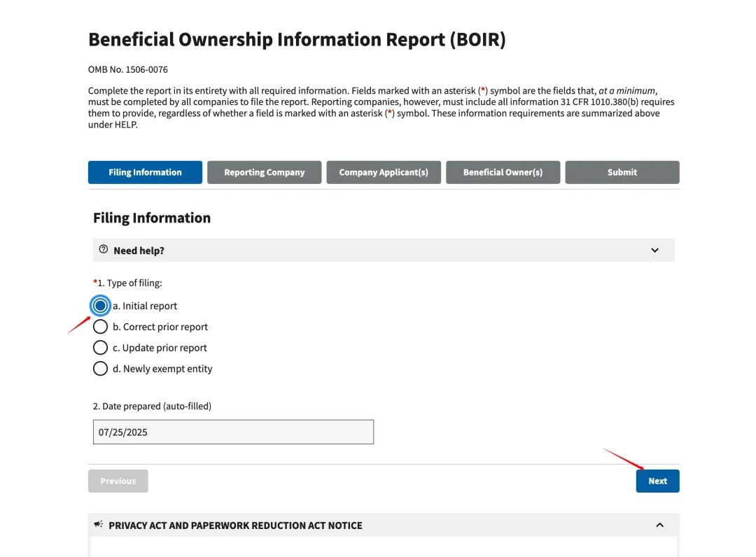Click the white Privacy Act notice content panel
This screenshot has height=557, width=756.
384,547
